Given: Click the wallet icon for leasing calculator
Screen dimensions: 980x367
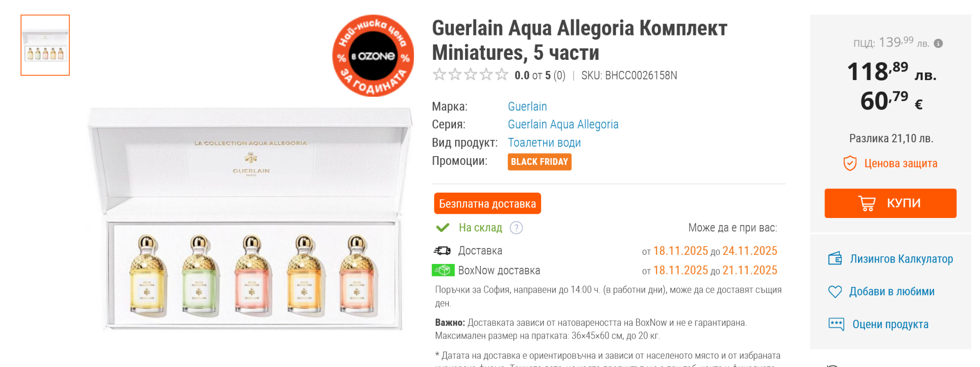Looking at the screenshot, I should point(835,259).
